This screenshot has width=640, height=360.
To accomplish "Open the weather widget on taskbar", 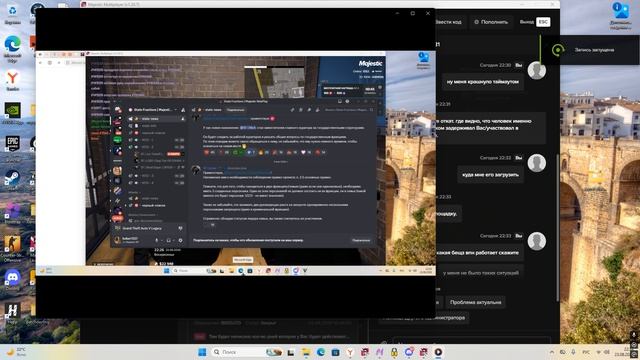I will [x=16, y=352].
